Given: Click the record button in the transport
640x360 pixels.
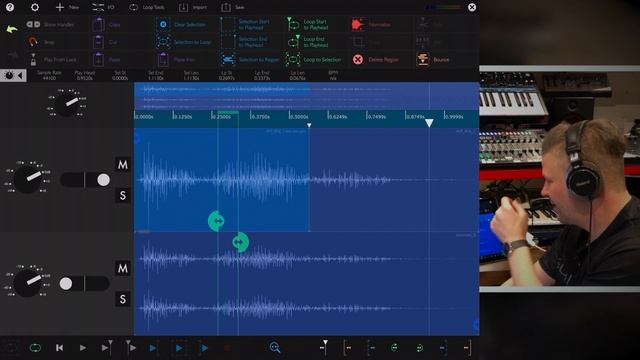Looking at the screenshot, I should click(x=227, y=348).
